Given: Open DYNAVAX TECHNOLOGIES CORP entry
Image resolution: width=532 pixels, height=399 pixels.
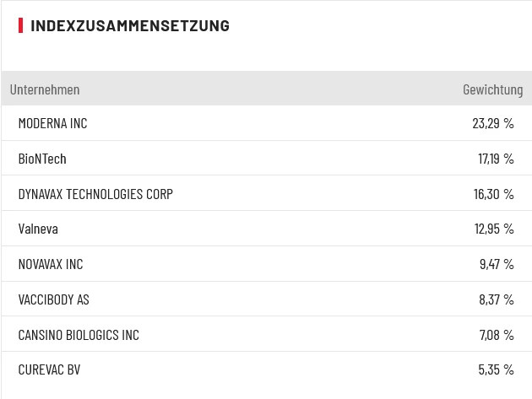Looking at the screenshot, I should pos(95,194).
